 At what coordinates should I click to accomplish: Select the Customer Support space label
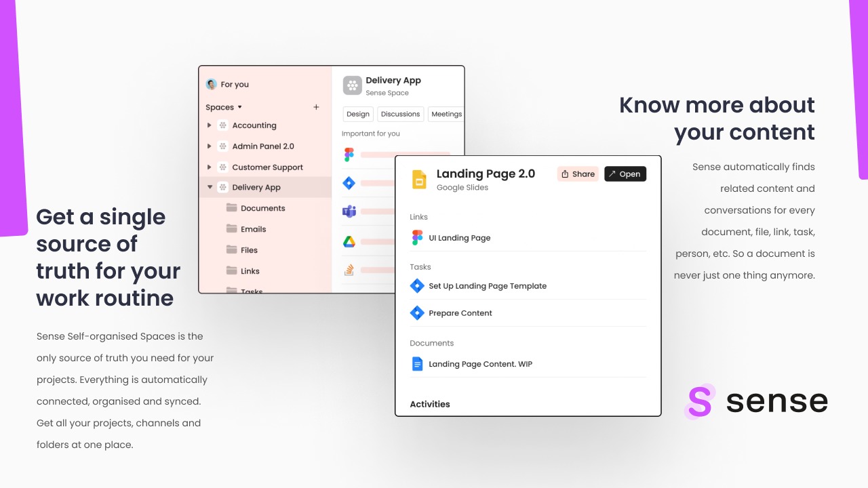pyautogui.click(x=267, y=167)
